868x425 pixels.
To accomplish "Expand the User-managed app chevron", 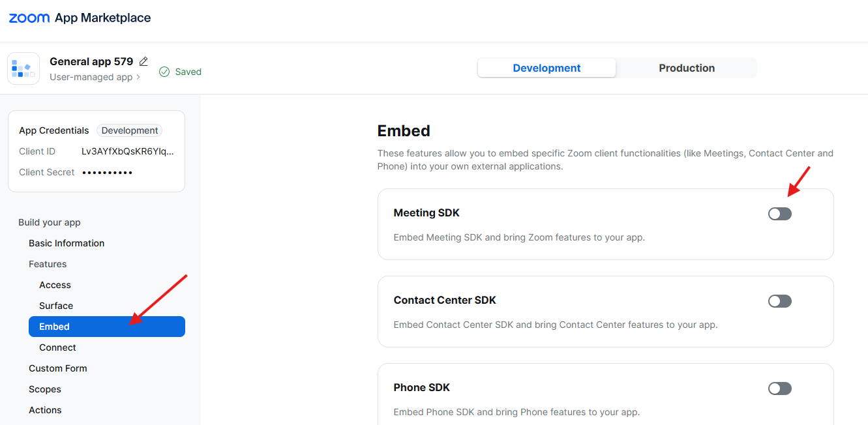I will (138, 78).
